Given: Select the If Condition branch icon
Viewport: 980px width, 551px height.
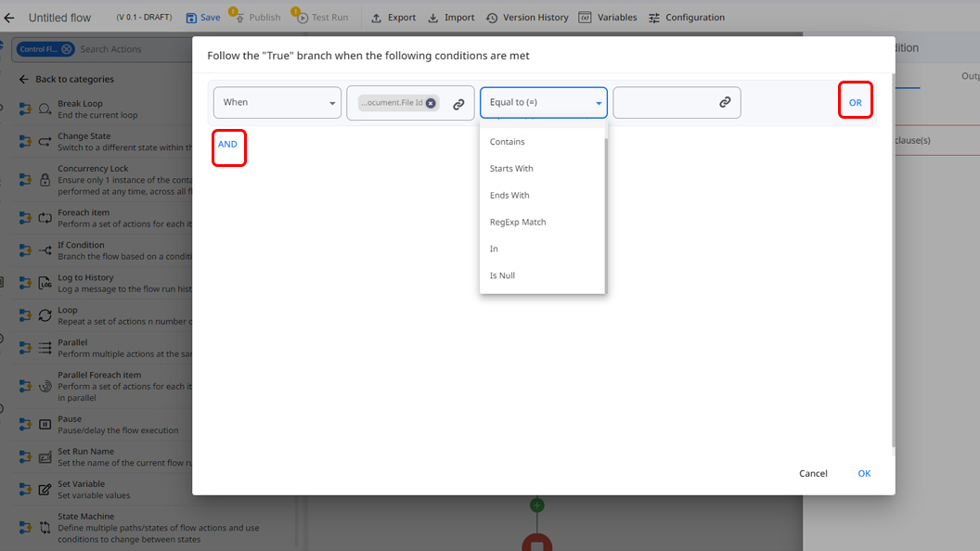Looking at the screenshot, I should pos(45,250).
